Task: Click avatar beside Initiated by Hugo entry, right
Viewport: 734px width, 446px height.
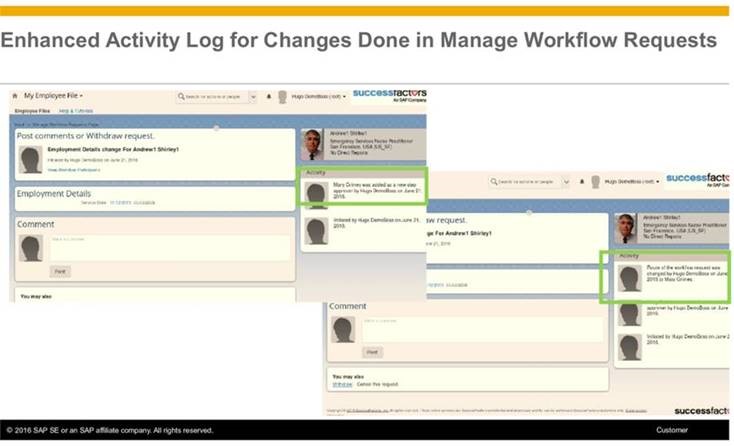Action: pyautogui.click(x=630, y=347)
